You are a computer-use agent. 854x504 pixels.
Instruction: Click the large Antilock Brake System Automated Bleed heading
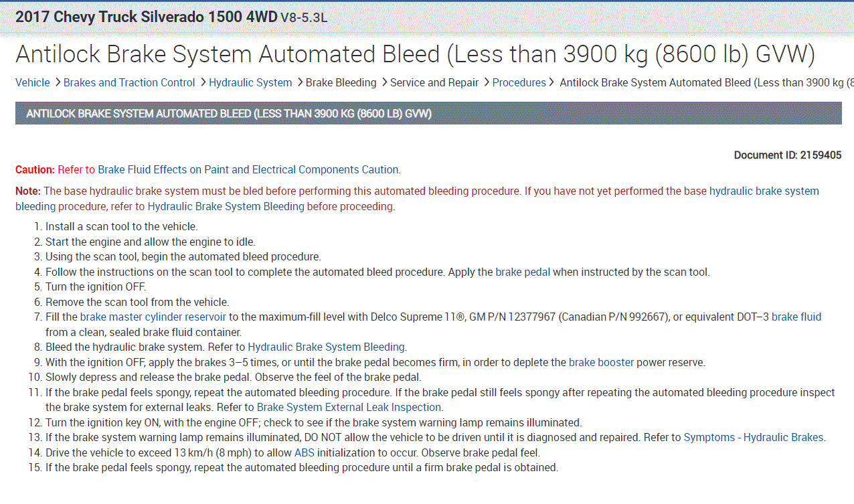pos(415,54)
